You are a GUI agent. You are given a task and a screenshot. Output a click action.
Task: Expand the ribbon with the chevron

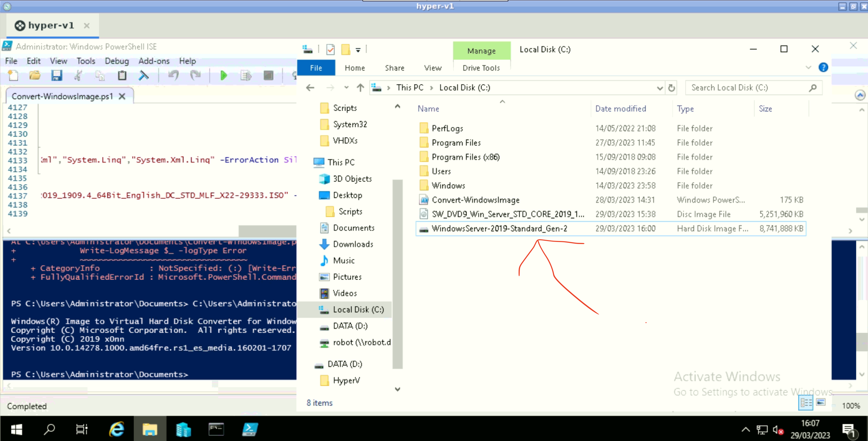pos(808,68)
